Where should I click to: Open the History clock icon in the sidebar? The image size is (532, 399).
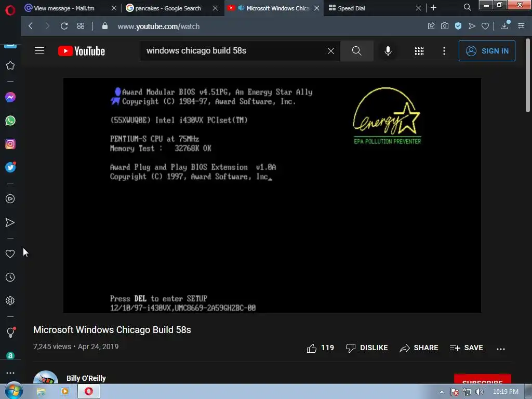point(10,277)
